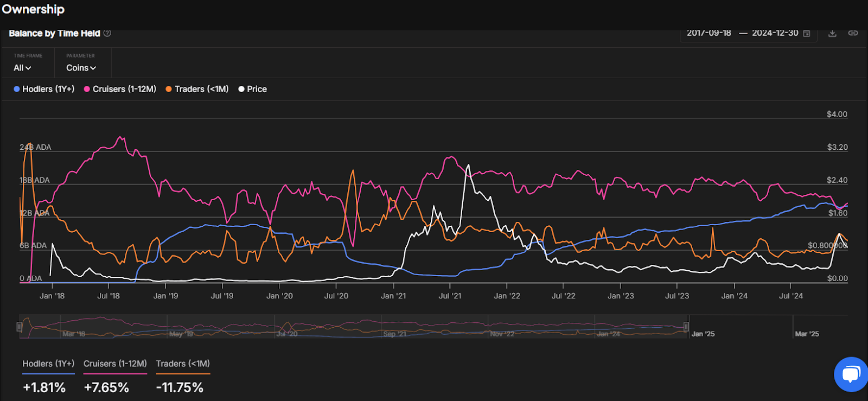Grab the right range navigator handle
The height and width of the screenshot is (401, 868).
[x=686, y=327]
